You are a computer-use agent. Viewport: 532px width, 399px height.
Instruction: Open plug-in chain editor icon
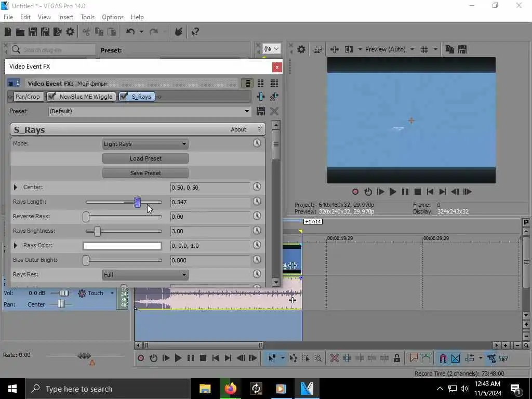click(261, 97)
